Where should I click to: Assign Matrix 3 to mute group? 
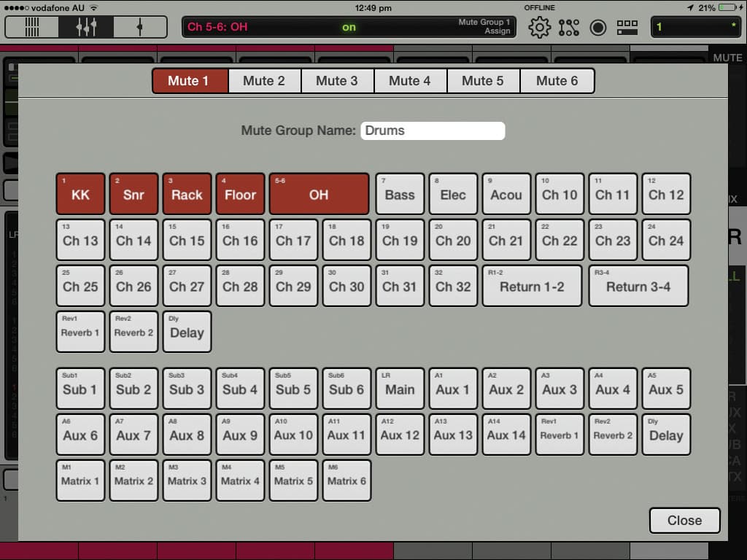187,480
